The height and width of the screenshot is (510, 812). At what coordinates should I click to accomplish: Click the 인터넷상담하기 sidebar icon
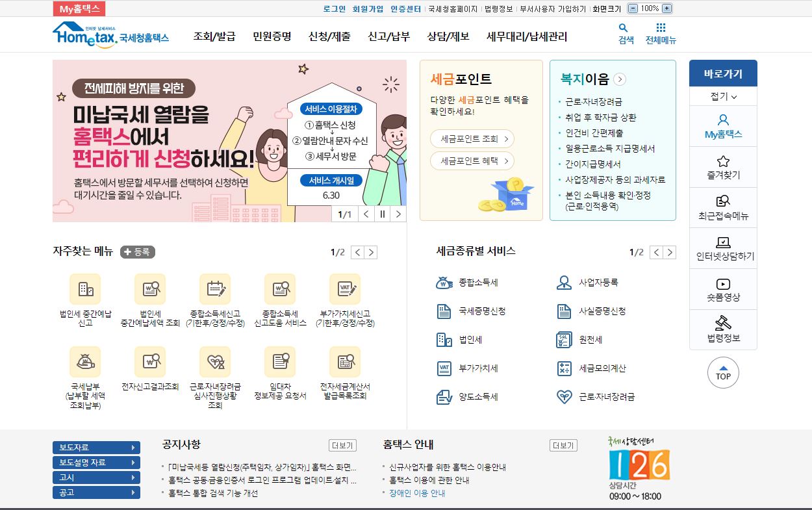723,243
